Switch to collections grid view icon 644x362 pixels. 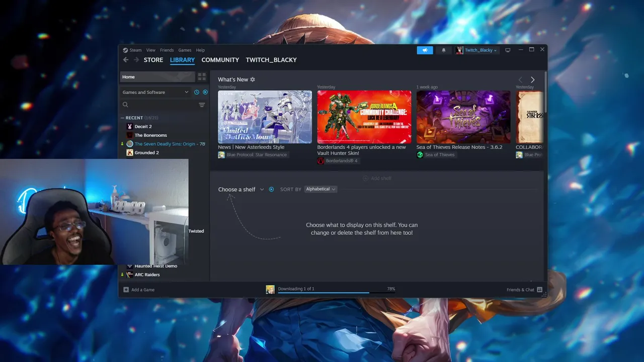[x=202, y=77]
